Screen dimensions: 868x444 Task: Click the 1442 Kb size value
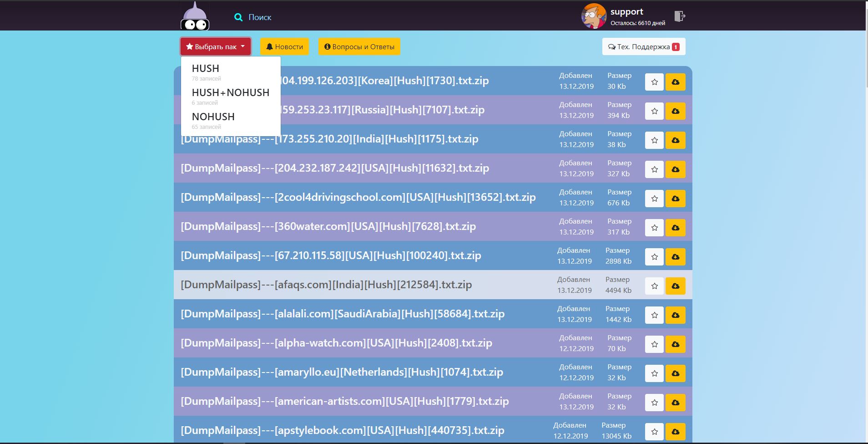tap(618, 319)
